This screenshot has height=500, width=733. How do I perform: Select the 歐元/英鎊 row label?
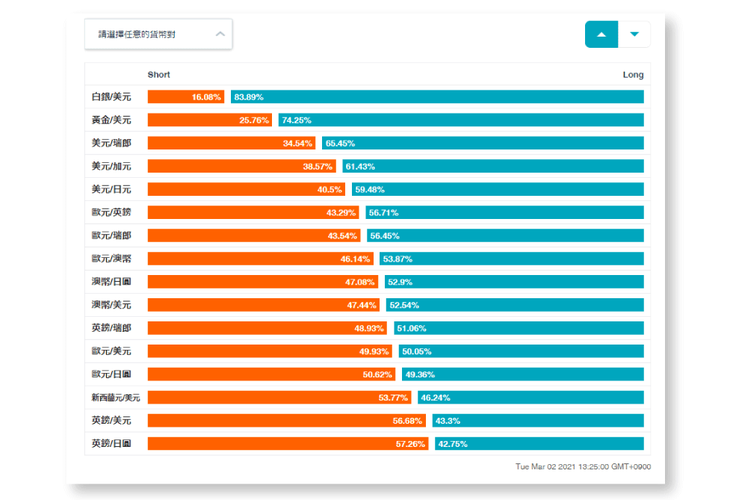pyautogui.click(x=111, y=212)
